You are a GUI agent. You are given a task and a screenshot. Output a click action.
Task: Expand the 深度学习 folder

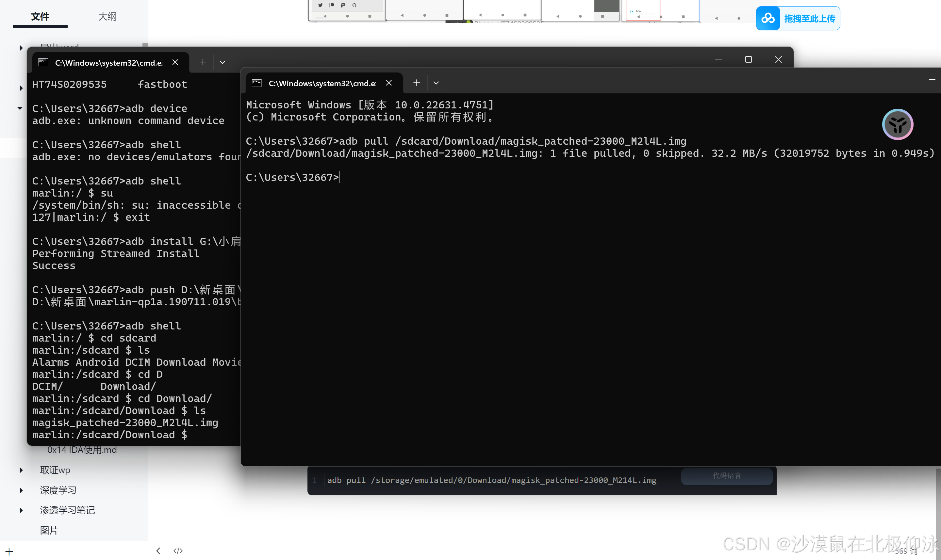[x=21, y=490]
